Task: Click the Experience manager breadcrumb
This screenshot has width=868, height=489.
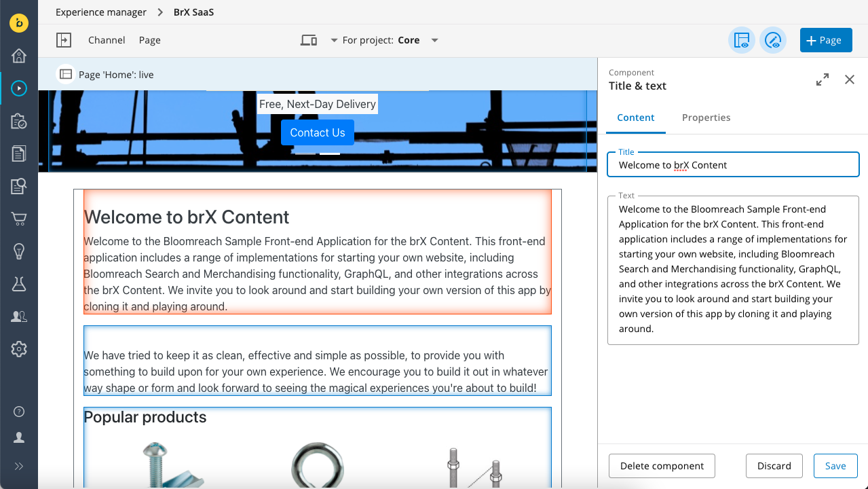Action: (101, 12)
